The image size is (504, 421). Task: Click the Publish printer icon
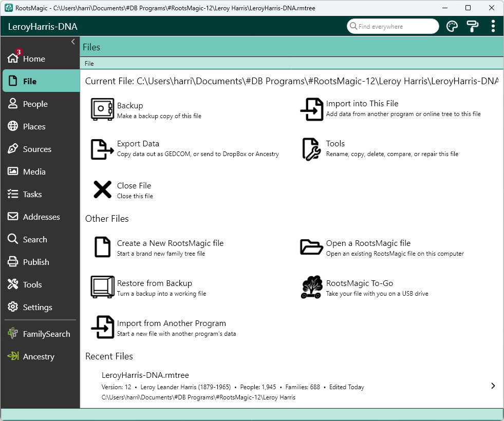pyautogui.click(x=13, y=261)
